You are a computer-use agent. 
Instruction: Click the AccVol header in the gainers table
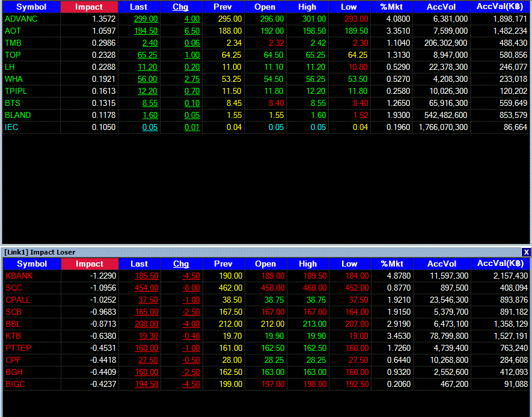click(x=441, y=7)
